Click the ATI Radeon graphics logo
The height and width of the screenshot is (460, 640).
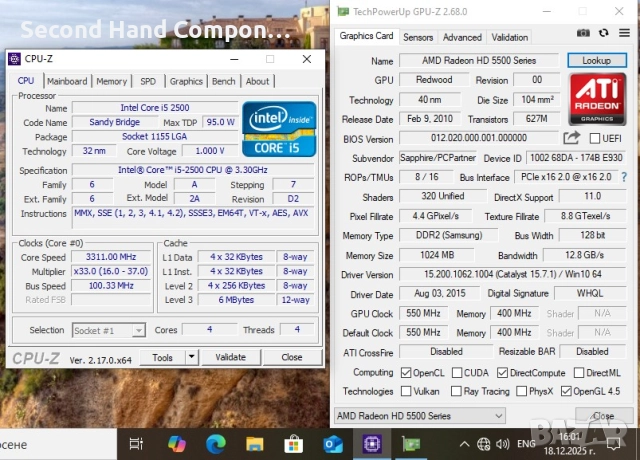coord(597,99)
